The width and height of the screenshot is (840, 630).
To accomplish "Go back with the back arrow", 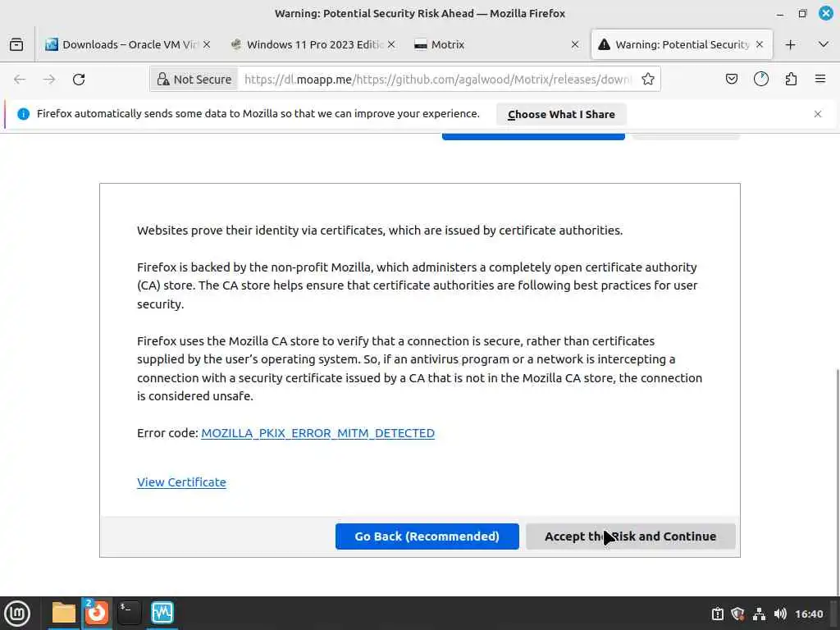I will point(20,80).
